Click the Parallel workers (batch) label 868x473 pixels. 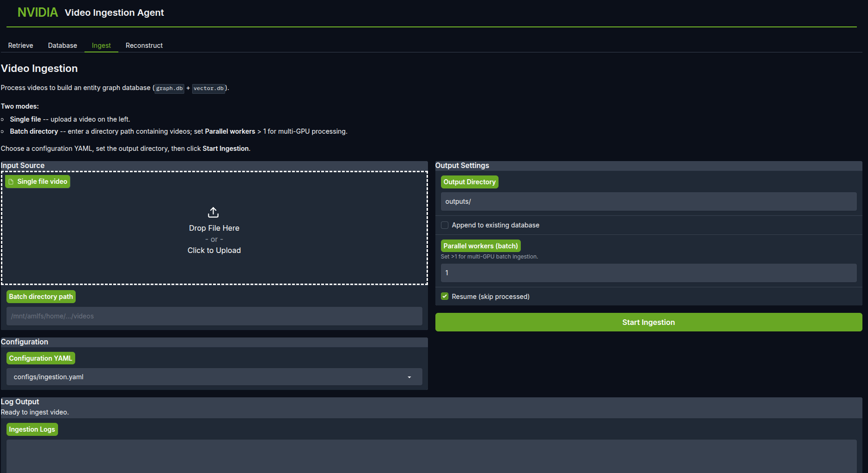point(480,246)
